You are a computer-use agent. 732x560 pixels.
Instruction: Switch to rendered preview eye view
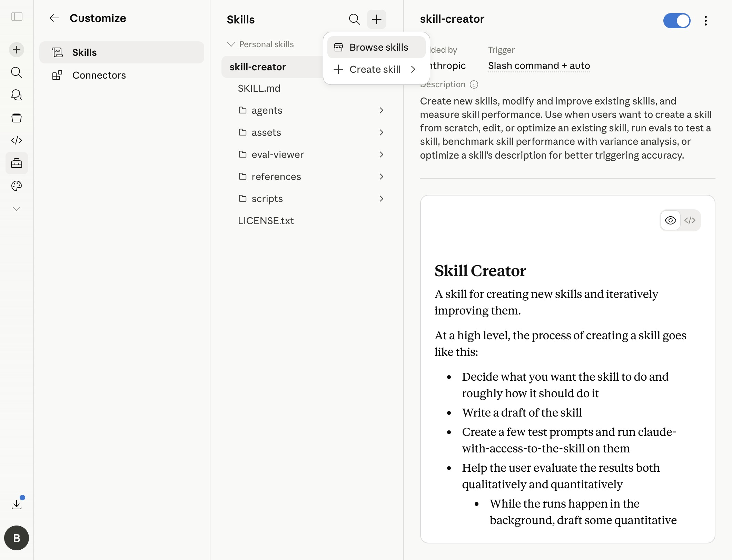pos(671,220)
